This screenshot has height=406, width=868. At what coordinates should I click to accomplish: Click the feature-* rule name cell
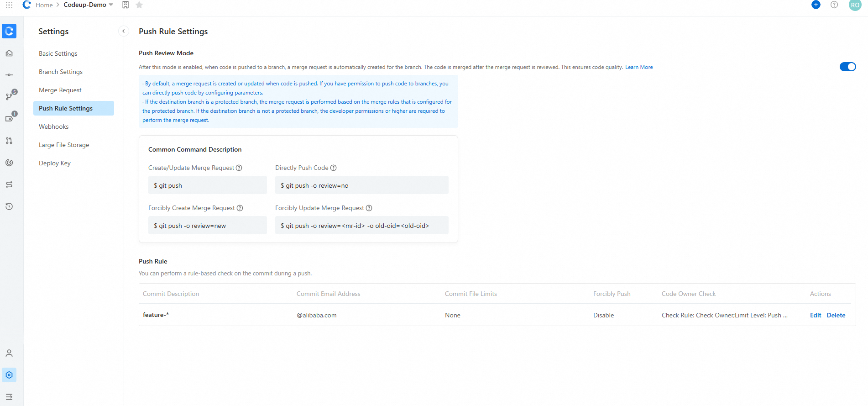[x=156, y=315]
